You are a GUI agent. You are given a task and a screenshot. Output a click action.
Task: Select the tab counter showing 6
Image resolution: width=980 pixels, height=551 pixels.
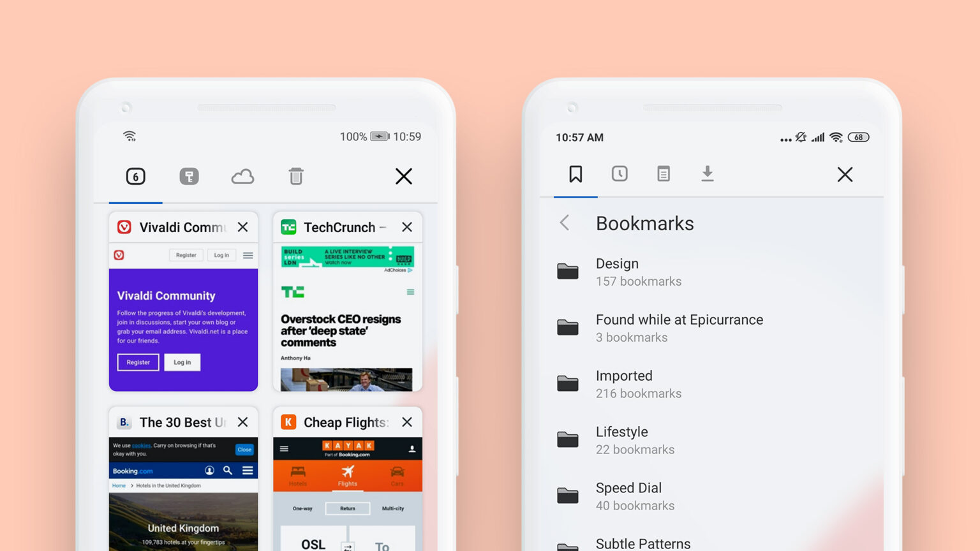[x=136, y=177]
